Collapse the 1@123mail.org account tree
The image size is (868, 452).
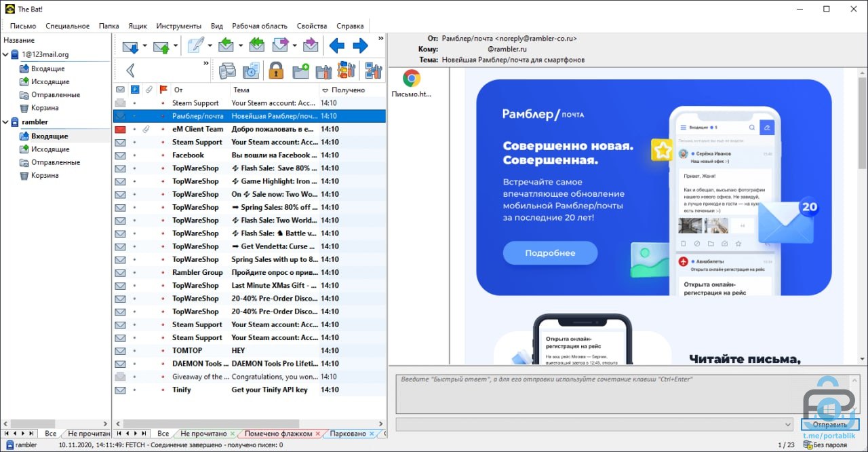tap(6, 54)
